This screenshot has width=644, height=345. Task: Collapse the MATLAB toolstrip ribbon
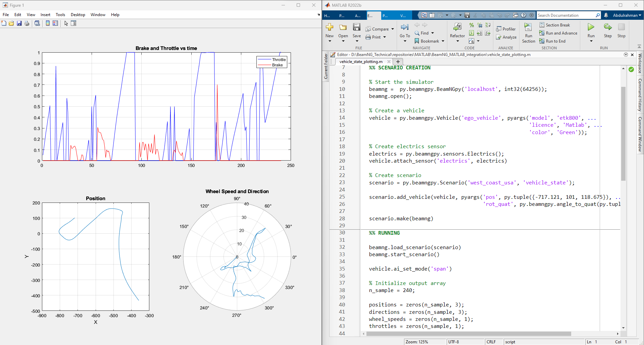[639, 47]
